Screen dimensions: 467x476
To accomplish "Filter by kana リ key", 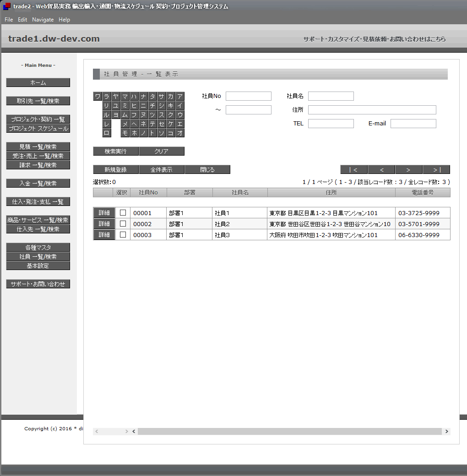I will click(x=107, y=105).
